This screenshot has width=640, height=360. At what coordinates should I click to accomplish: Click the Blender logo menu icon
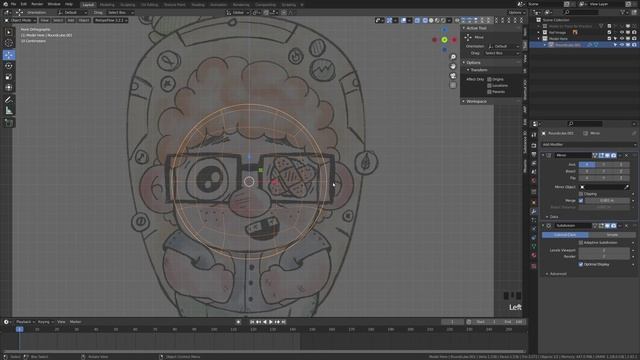point(5,4)
